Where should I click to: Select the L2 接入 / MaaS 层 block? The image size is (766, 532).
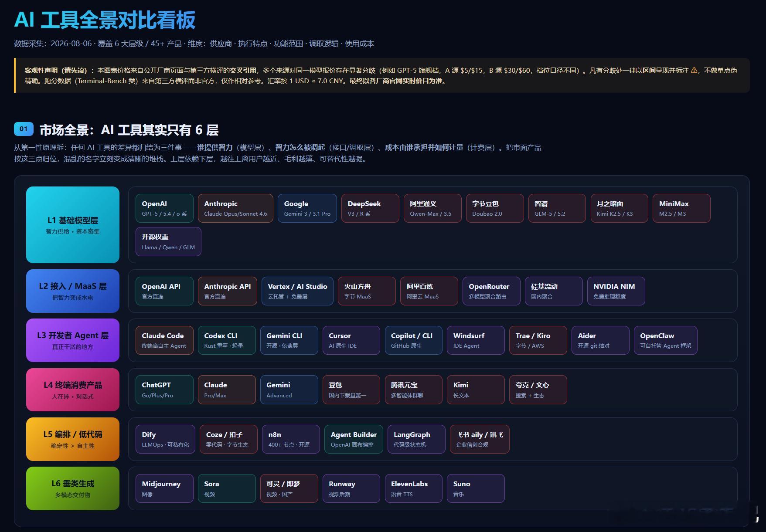pos(73,291)
